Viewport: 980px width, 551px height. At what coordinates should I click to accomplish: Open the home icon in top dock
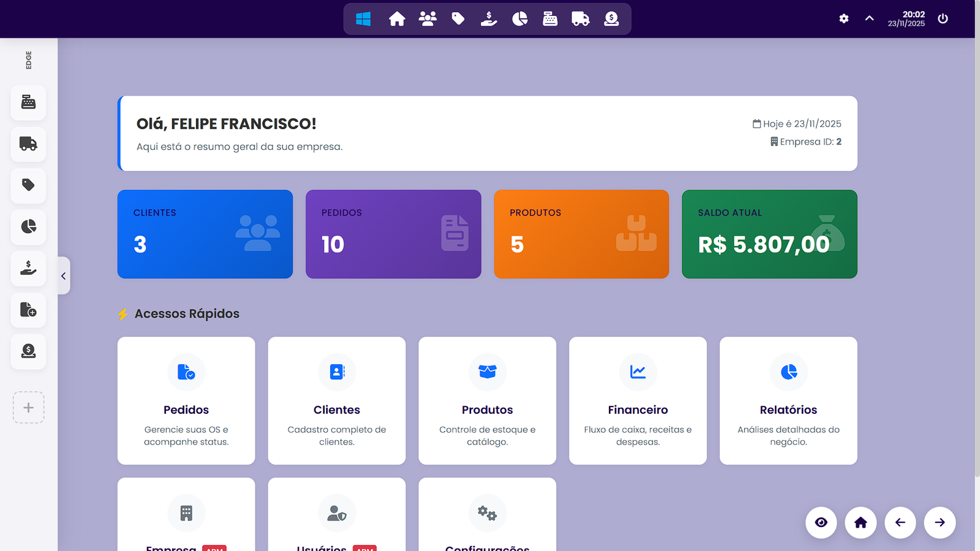pyautogui.click(x=397, y=19)
